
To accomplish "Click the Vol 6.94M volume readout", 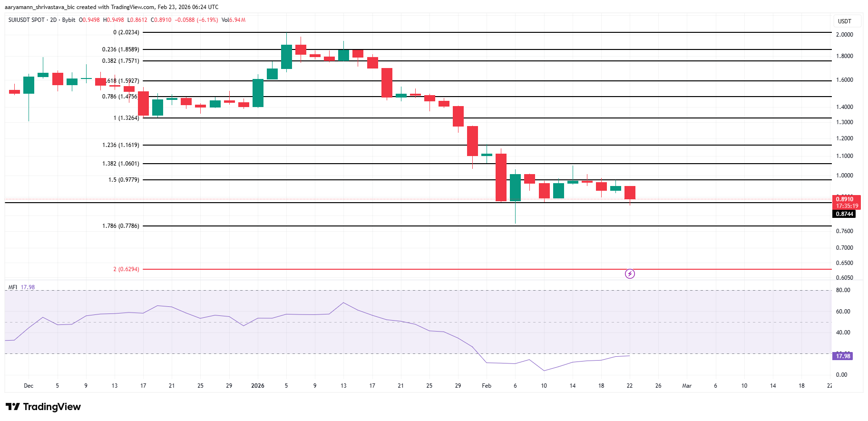I will (234, 20).
